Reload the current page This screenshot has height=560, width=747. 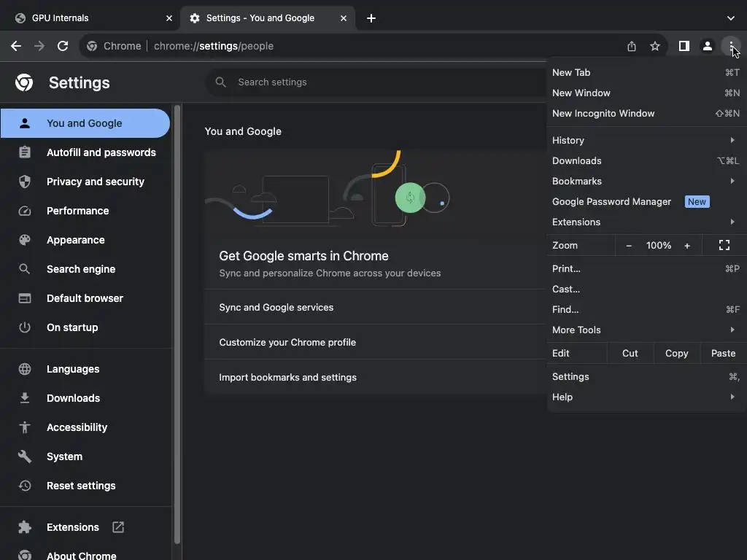(x=63, y=46)
